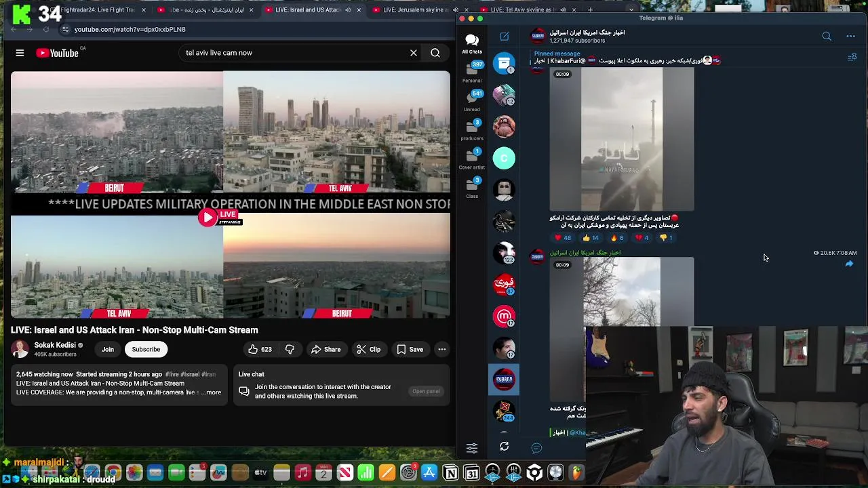
Task: Open the live chat panel
Action: [426, 391]
